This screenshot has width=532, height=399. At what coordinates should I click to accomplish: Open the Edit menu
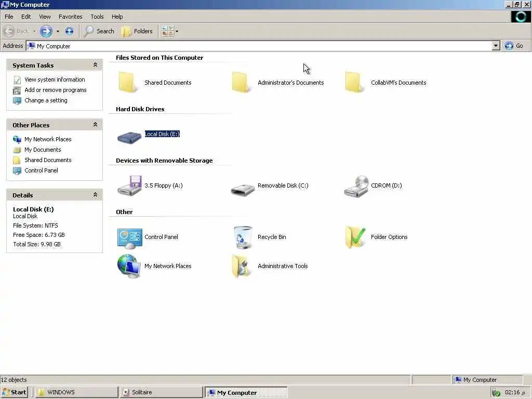point(26,17)
